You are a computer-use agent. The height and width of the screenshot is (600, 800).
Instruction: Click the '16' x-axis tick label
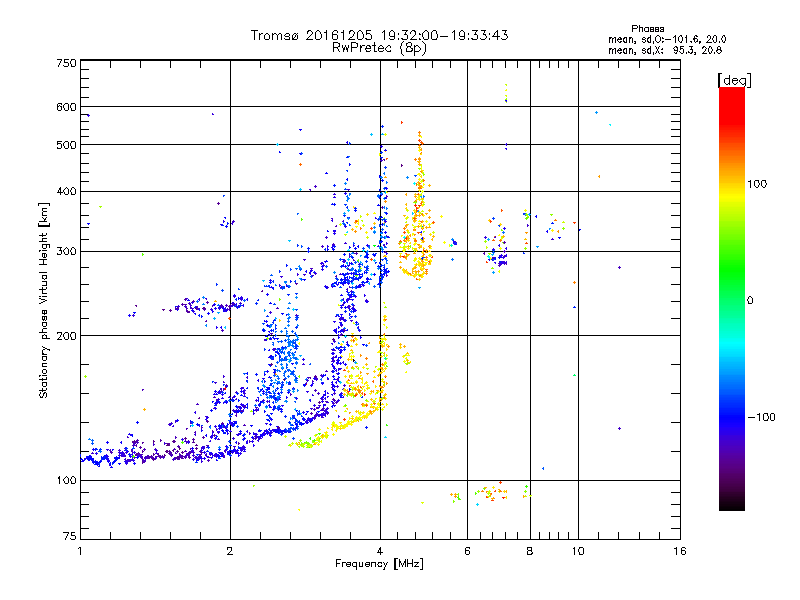680,551
